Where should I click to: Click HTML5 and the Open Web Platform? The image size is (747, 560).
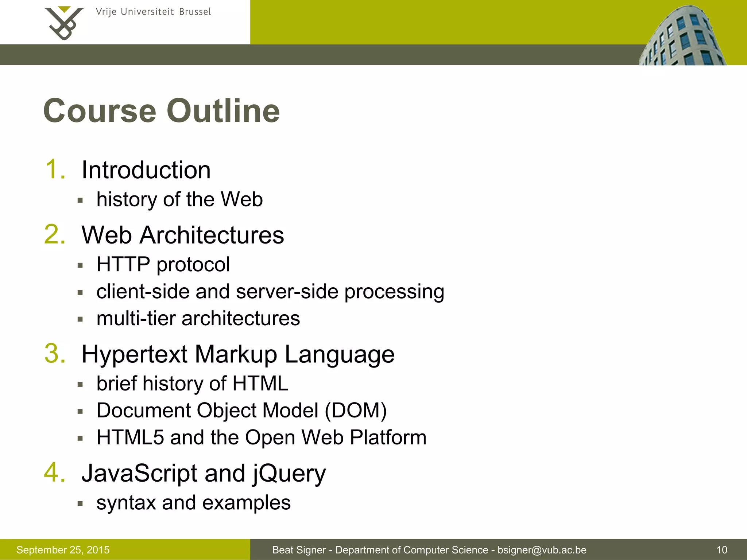(261, 437)
